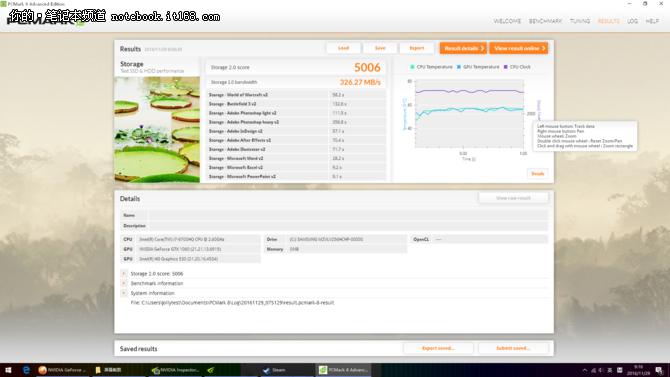This screenshot has height=377, width=670.
Task: Launch Edge browser from the taskbar
Action: point(26,370)
